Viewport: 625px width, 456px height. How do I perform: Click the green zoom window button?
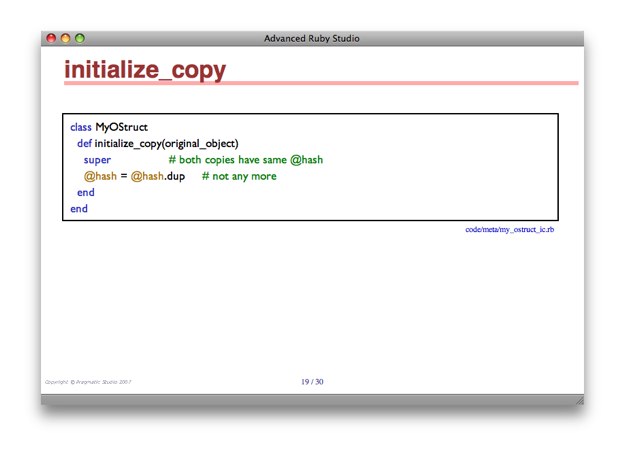tap(80, 38)
